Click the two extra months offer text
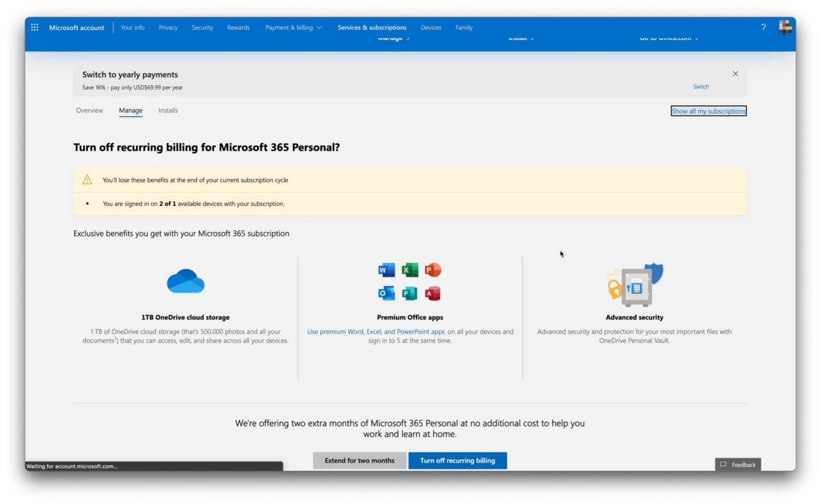Screen dimensions: 821x504 click(x=410, y=429)
